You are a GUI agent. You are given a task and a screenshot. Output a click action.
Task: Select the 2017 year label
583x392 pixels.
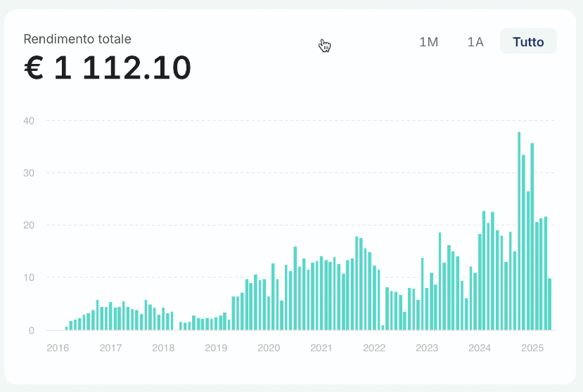pyautogui.click(x=110, y=348)
